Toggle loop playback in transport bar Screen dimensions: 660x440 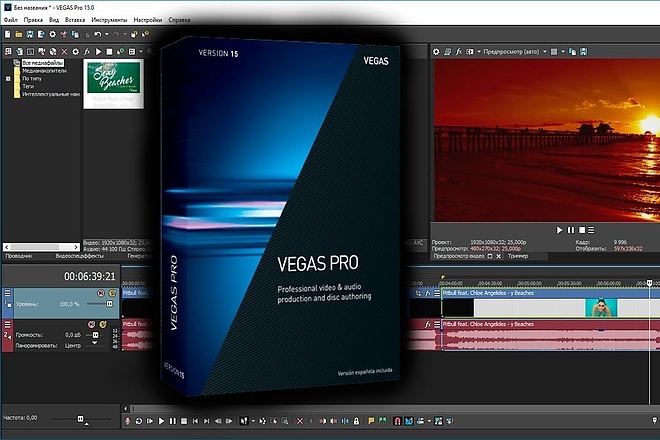(138, 421)
